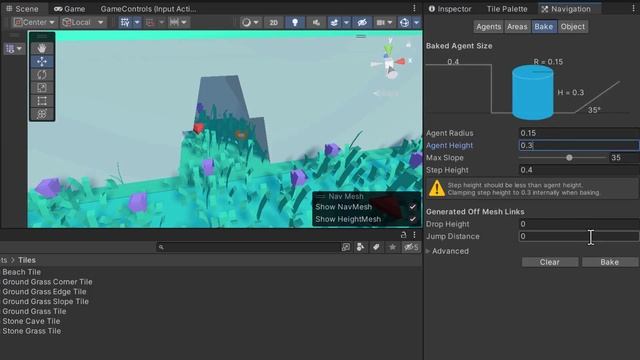The height and width of the screenshot is (360, 640).
Task: Click the grid snapping icon
Action: pyautogui.click(x=125, y=22)
